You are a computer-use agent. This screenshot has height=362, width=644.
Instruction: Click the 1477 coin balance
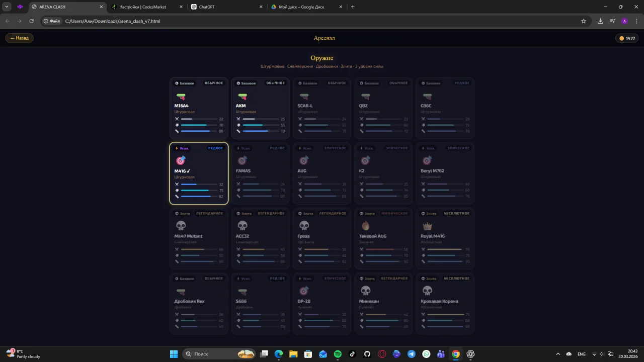(627, 38)
